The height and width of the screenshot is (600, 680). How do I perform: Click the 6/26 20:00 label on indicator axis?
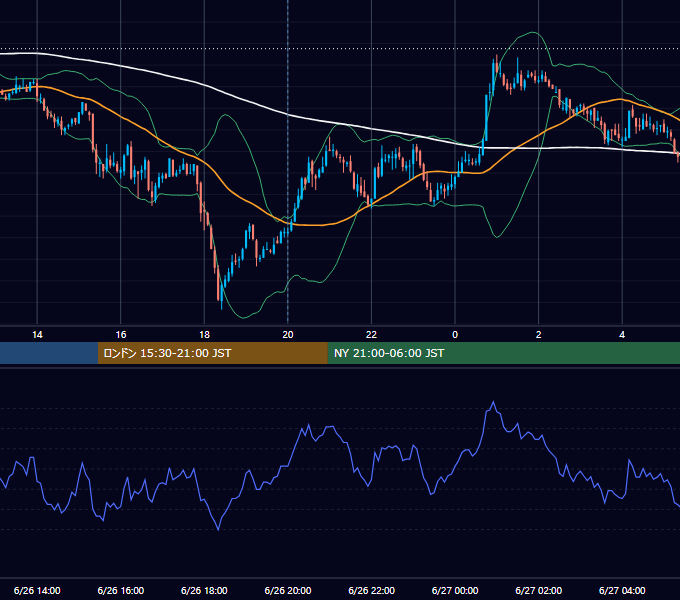coord(288,590)
